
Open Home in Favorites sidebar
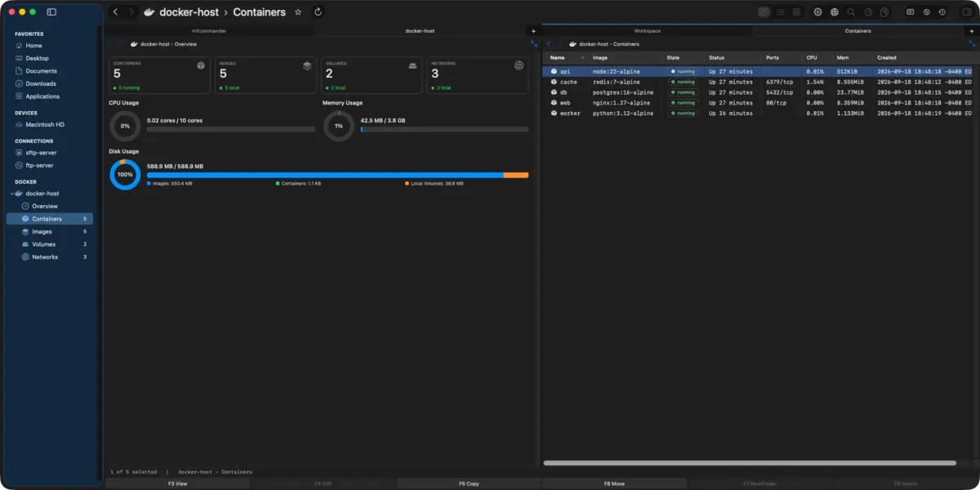(50, 46)
